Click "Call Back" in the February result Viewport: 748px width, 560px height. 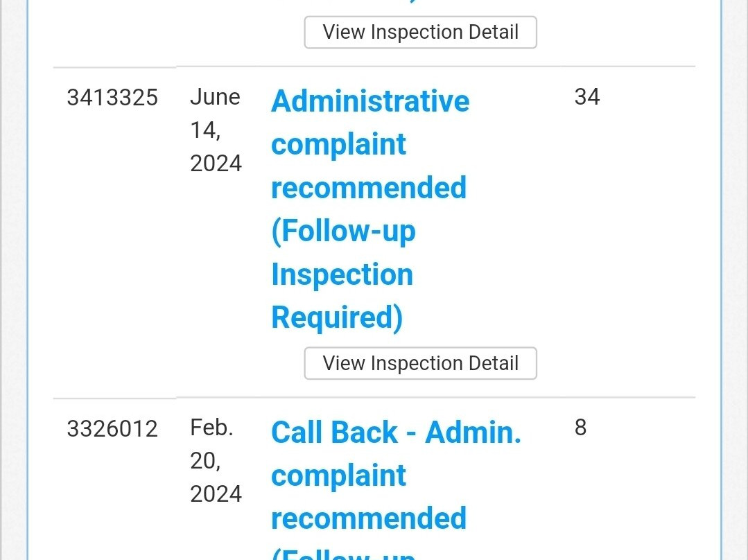(x=334, y=432)
